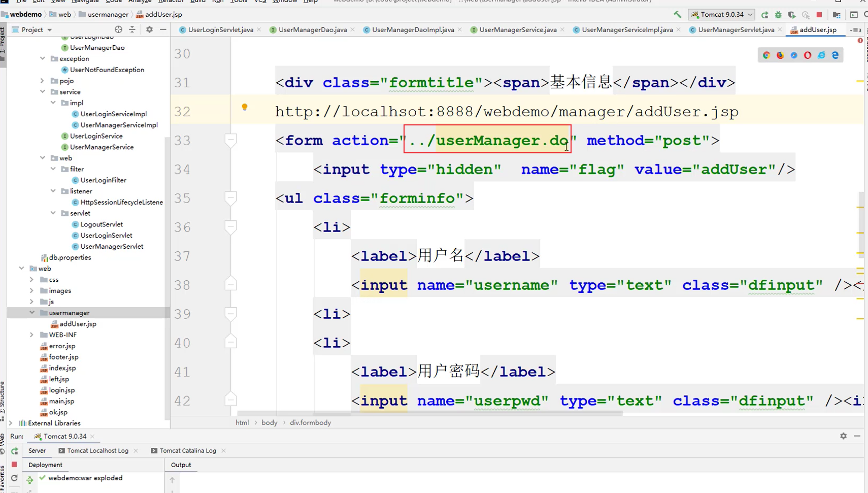Switch to UserManagerServlet.java tab

[x=736, y=30]
